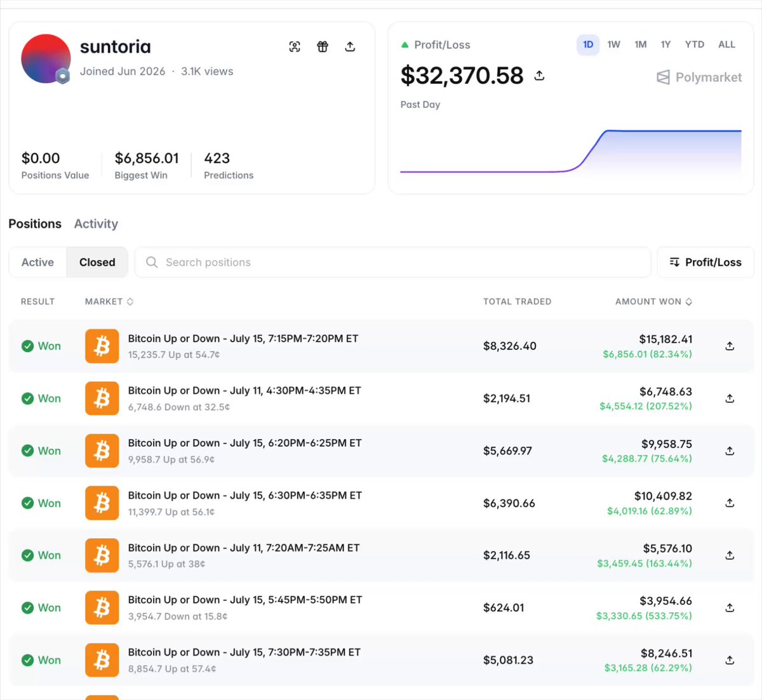This screenshot has height=700, width=762.
Task: Click the $8,326.40 total traded amount
Action: (510, 346)
